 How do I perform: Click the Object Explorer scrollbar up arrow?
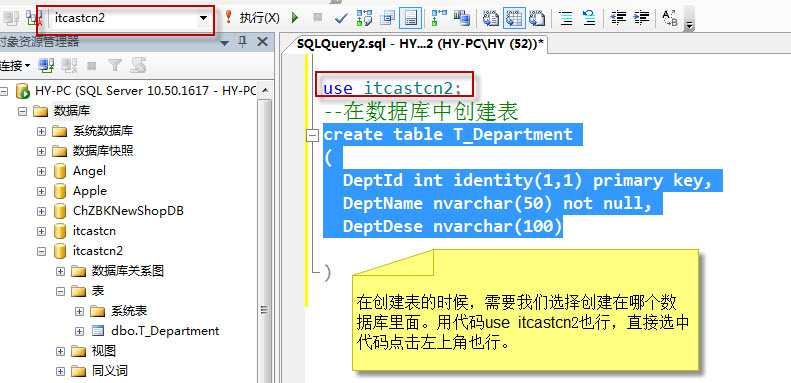(x=265, y=91)
